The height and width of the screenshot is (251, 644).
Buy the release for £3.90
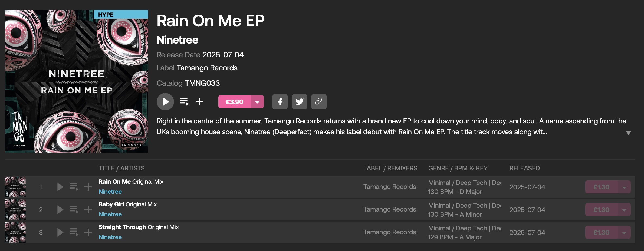coord(234,102)
